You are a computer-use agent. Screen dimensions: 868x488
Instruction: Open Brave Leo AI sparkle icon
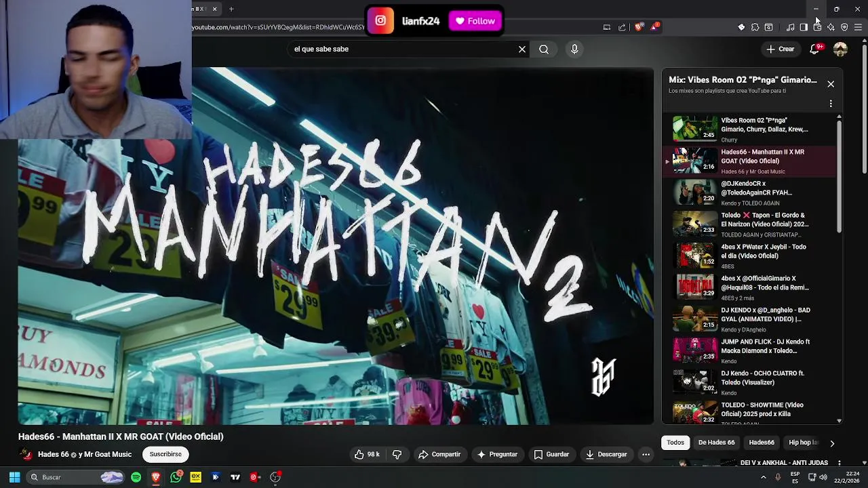pos(831,27)
